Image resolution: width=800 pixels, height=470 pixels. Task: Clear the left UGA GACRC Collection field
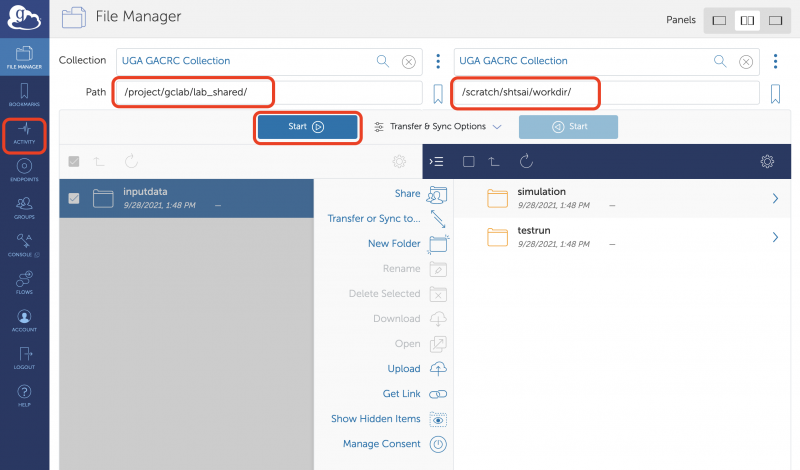tap(408, 61)
